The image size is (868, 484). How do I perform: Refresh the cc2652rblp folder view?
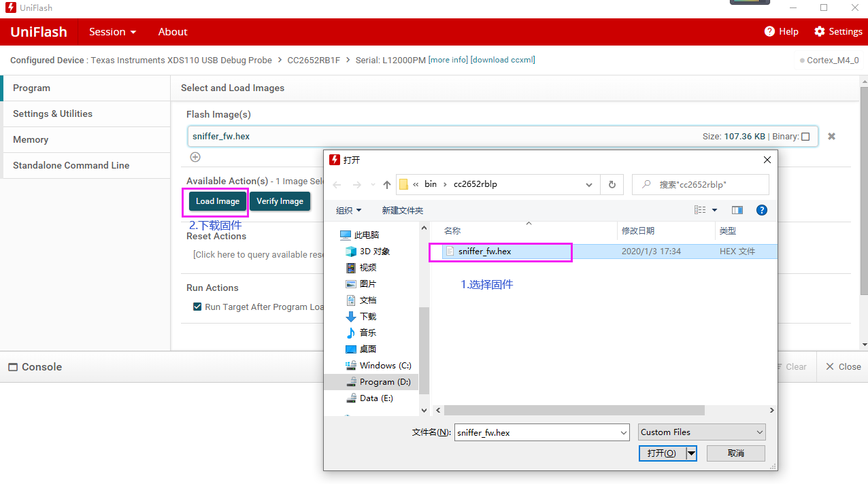[612, 184]
